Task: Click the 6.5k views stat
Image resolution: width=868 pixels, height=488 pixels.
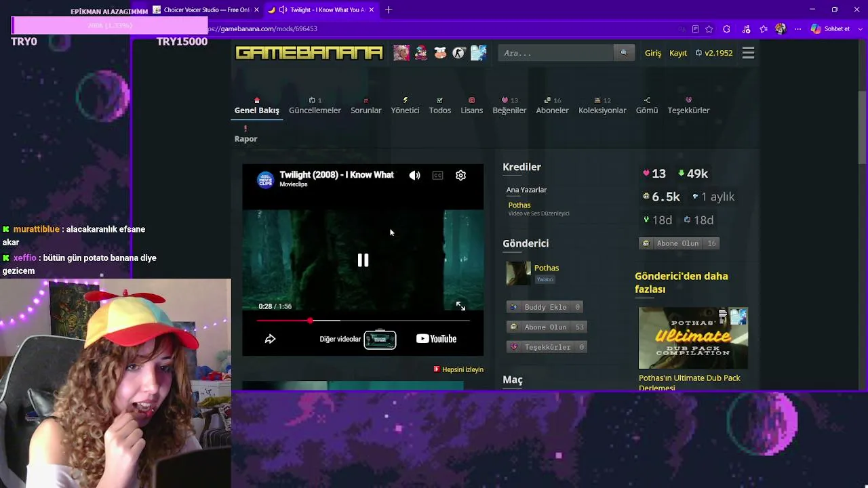Action: point(660,197)
